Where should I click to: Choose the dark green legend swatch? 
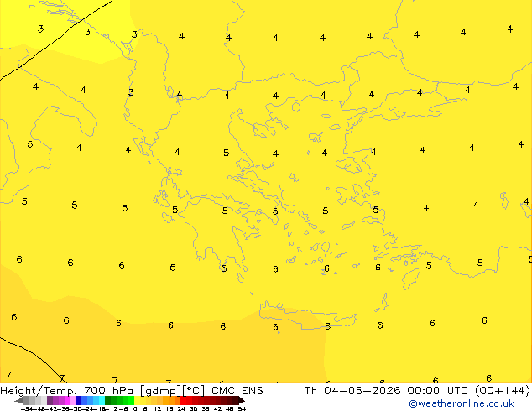click(107, 400)
